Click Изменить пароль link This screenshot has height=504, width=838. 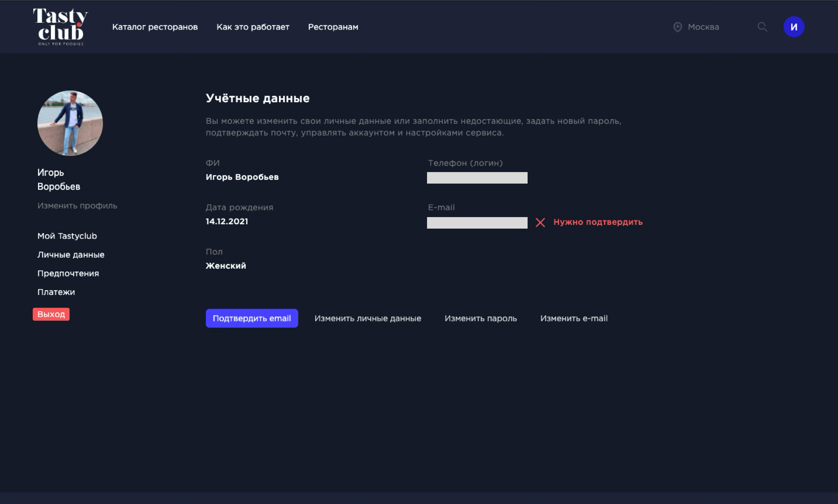pos(480,318)
